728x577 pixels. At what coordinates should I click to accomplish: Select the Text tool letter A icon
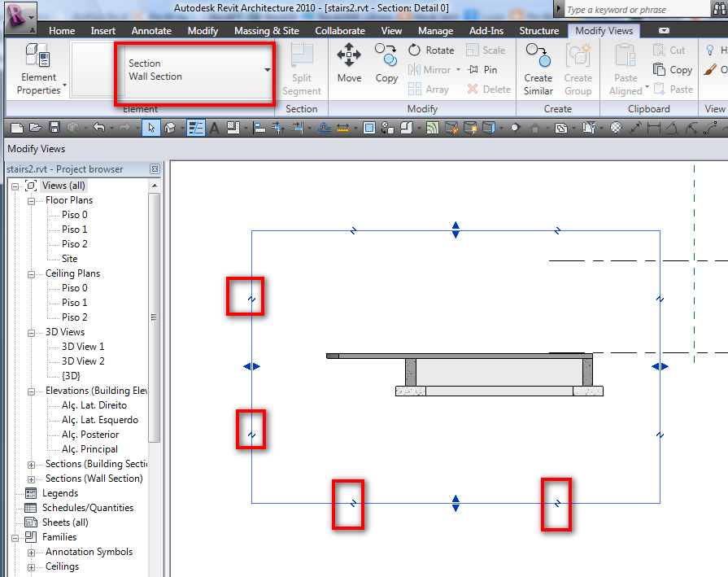pos(214,128)
